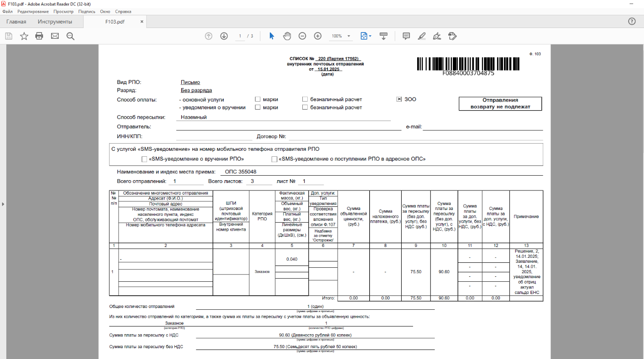
Task: Close the F103.pdf document tab
Action: pyautogui.click(x=141, y=21)
